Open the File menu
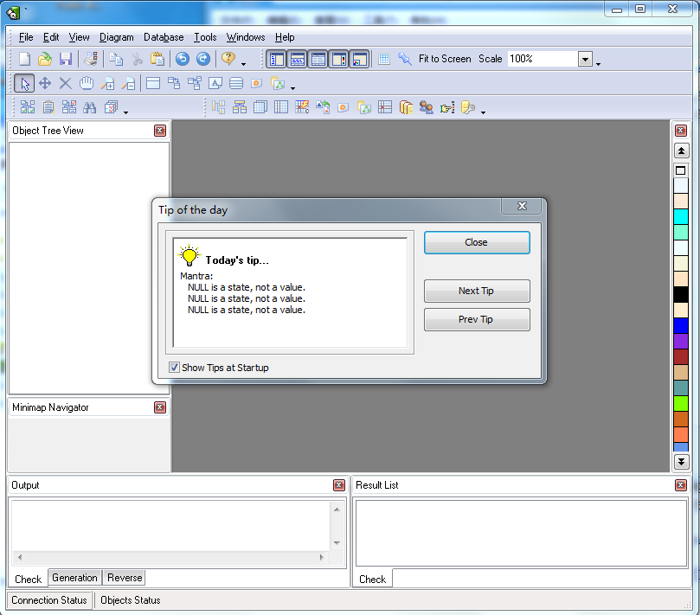This screenshot has width=700, height=615. 26,37
